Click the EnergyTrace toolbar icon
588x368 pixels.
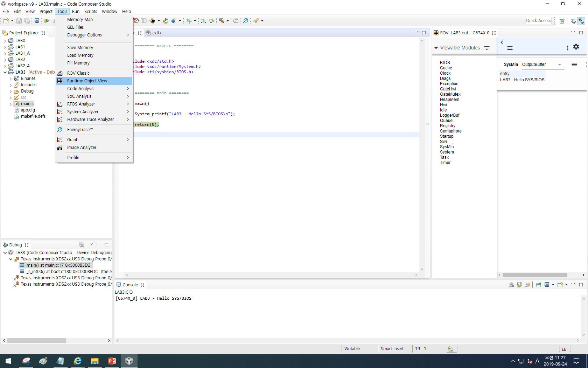[246, 21]
